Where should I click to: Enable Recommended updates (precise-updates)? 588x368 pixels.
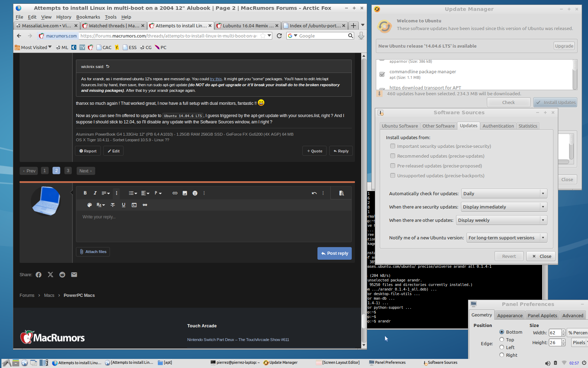click(x=393, y=156)
